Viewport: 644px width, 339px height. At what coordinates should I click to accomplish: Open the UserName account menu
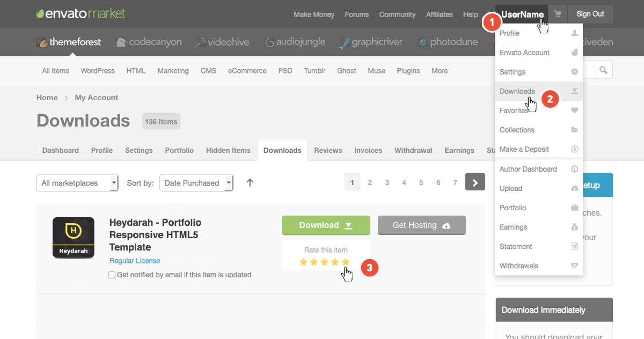pyautogui.click(x=522, y=14)
